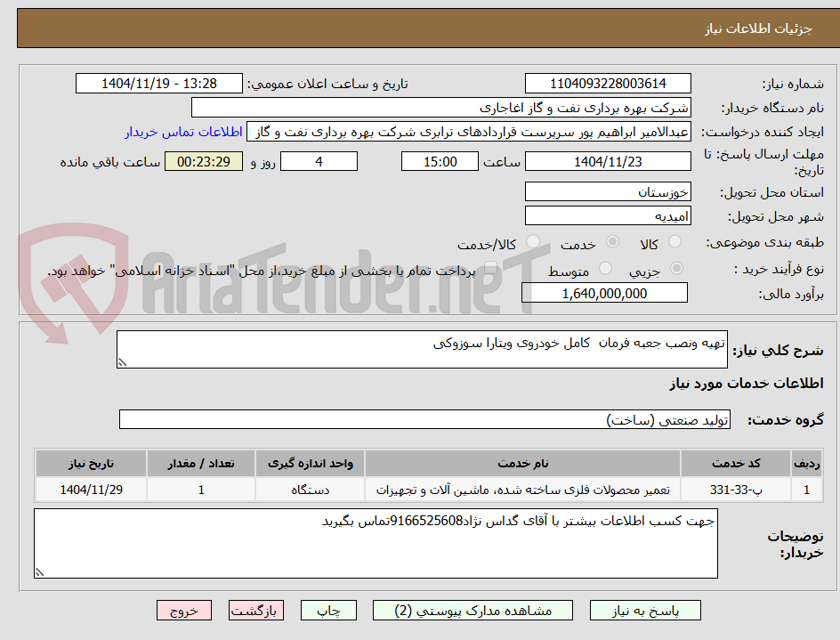
Task: Click the چاپ print button
Action: click(x=328, y=611)
